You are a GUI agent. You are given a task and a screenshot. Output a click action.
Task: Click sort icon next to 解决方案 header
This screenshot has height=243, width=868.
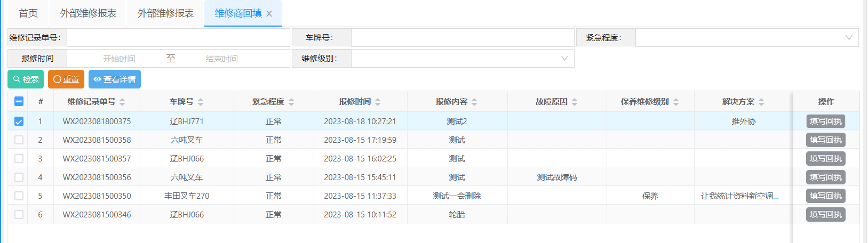pyautogui.click(x=761, y=102)
